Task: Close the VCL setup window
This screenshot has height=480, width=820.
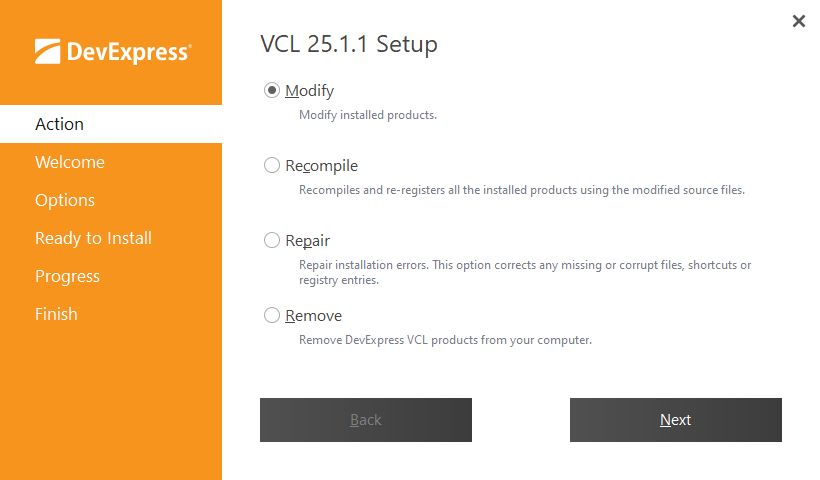Action: pyautogui.click(x=798, y=21)
